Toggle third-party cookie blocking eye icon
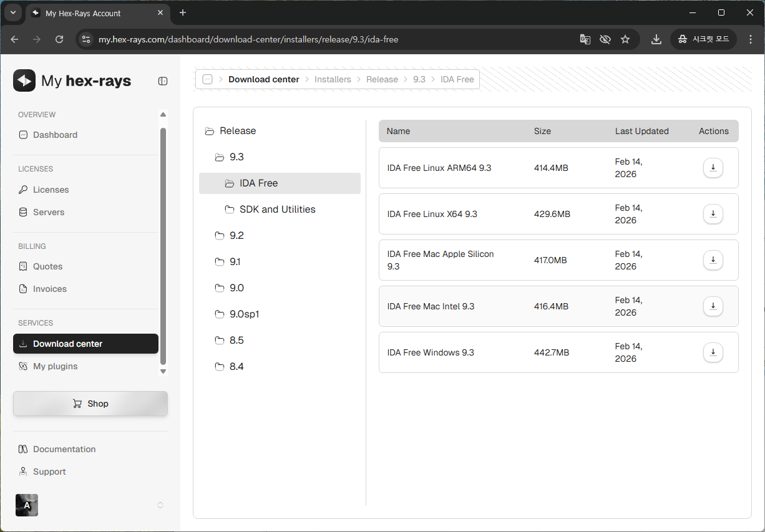Screen dimensions: 765x532 (x=605, y=39)
